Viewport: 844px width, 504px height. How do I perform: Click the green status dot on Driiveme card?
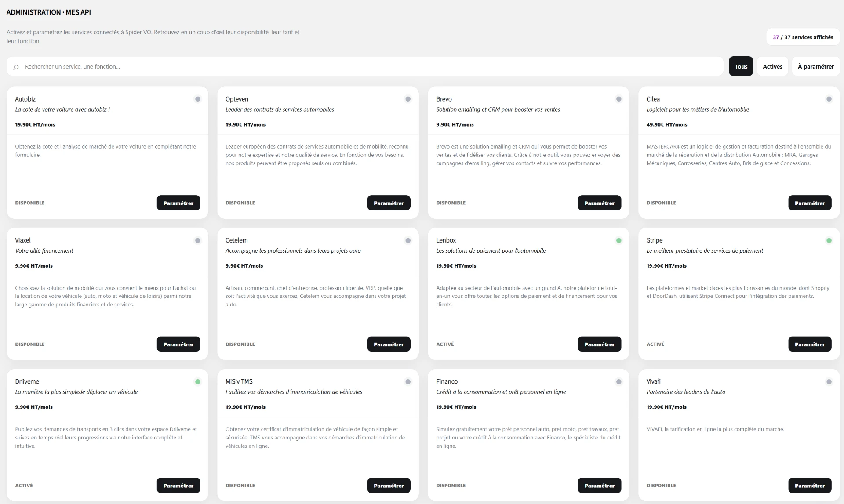tap(198, 381)
